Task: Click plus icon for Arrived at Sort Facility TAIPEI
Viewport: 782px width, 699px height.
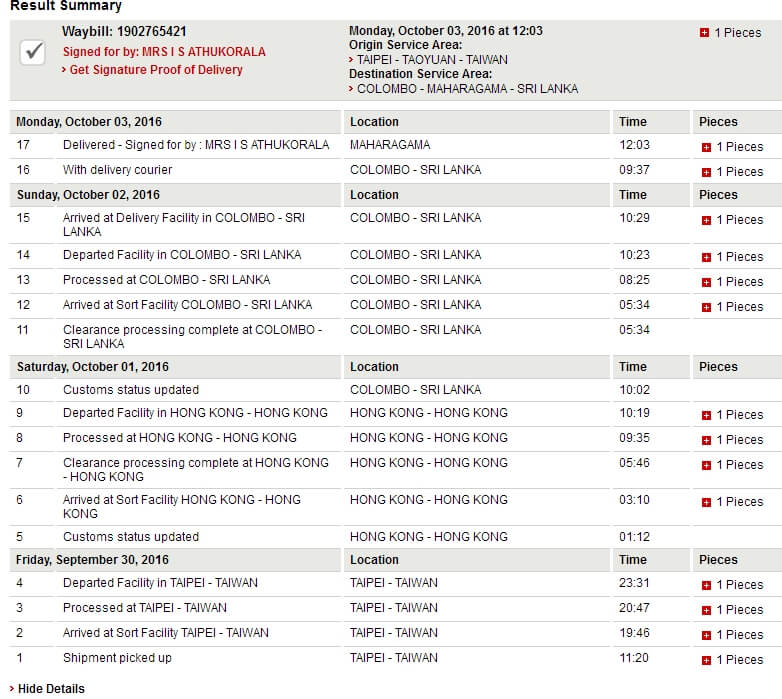Action: tap(706, 635)
